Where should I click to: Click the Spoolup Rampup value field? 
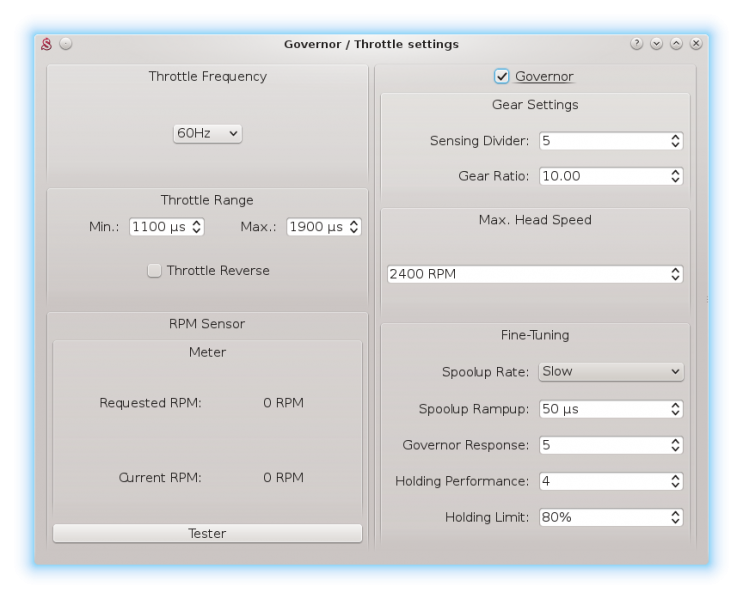pos(600,409)
